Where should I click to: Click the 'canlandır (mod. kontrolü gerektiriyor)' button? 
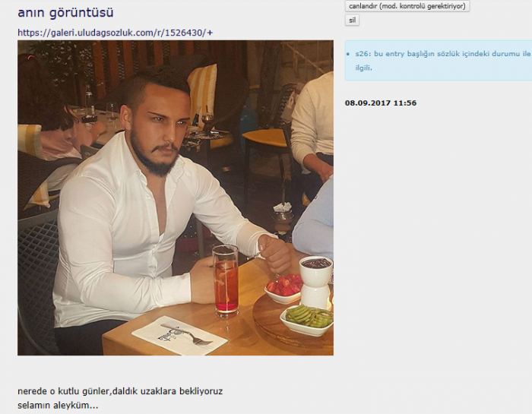coord(407,6)
